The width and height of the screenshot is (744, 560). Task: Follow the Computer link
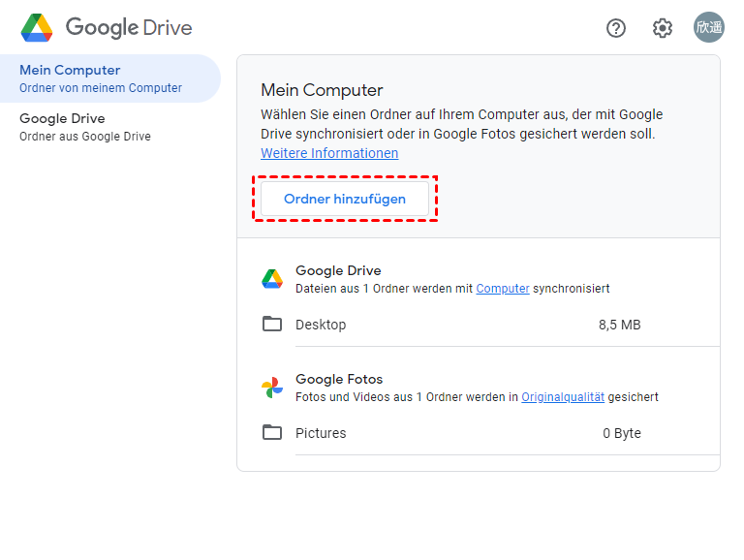(503, 289)
